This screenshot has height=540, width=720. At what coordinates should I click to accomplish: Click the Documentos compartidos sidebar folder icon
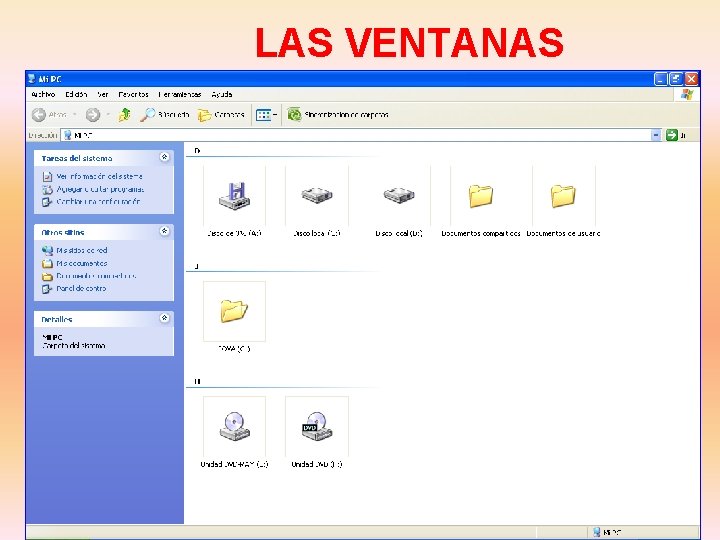47,276
